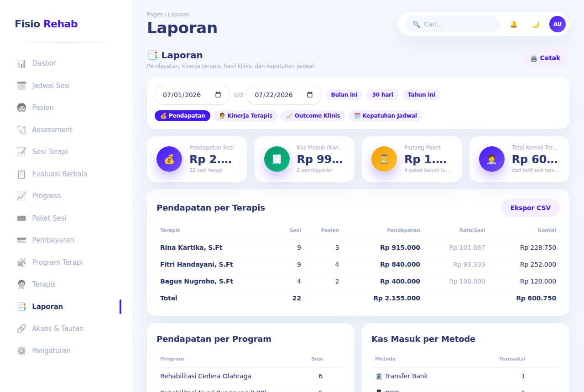Screen dimensions: 584x392
Task: Toggle dark mode moon icon
Action: pos(536,24)
